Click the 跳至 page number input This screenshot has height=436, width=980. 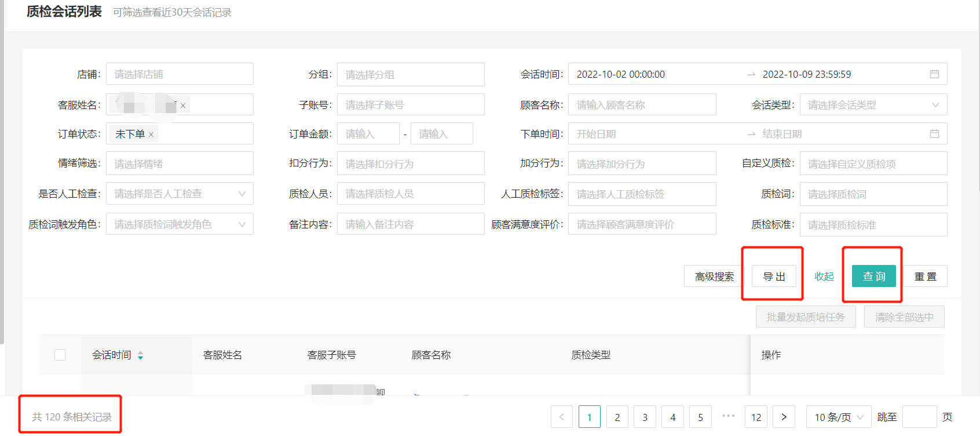pyautogui.click(x=920, y=417)
